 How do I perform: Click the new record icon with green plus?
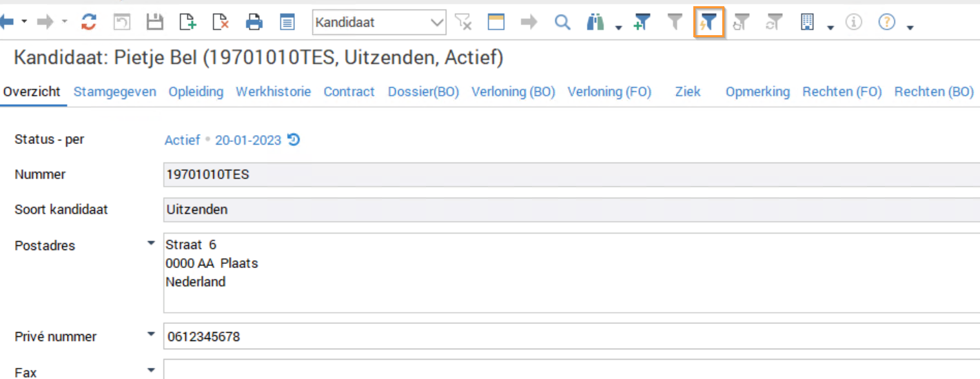point(187,22)
